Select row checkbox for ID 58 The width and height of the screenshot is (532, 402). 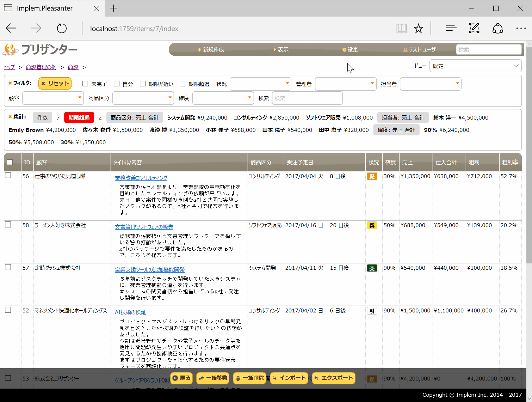8,224
